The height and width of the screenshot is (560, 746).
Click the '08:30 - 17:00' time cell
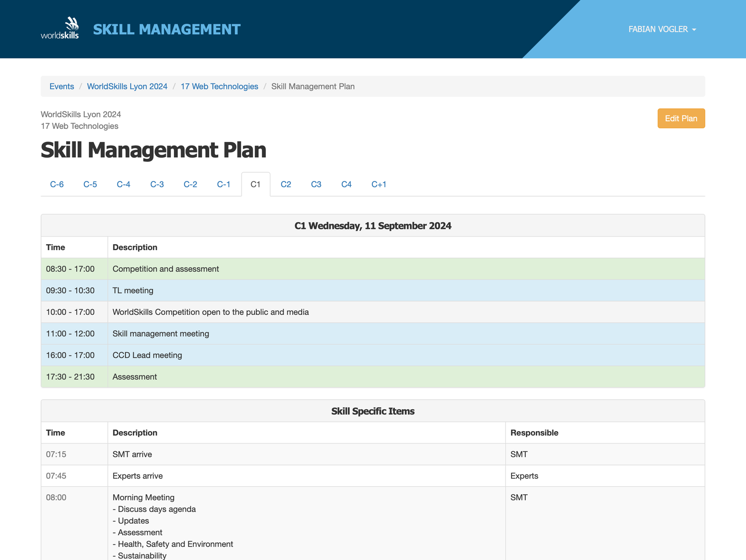pyautogui.click(x=74, y=269)
